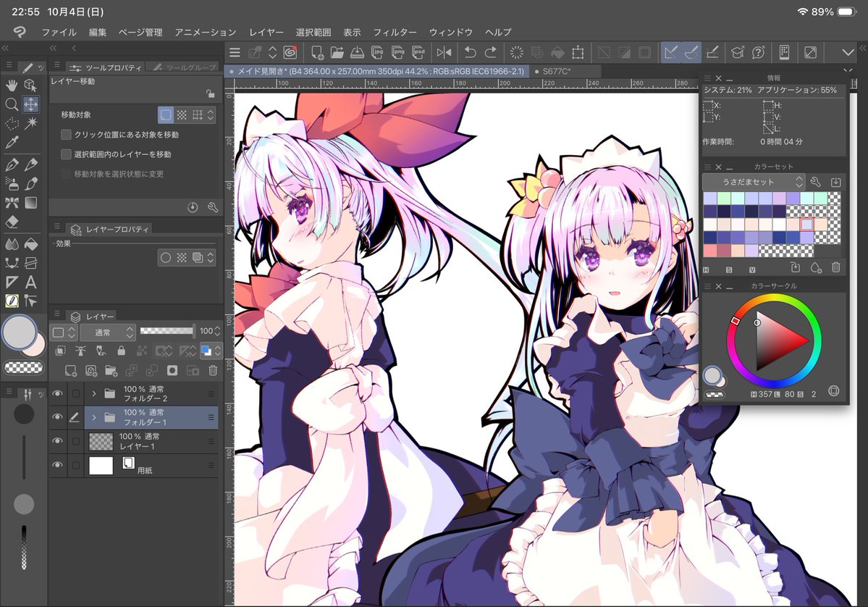Click the Delete Layer trash icon
Screen dimensions: 868x607
(213, 371)
